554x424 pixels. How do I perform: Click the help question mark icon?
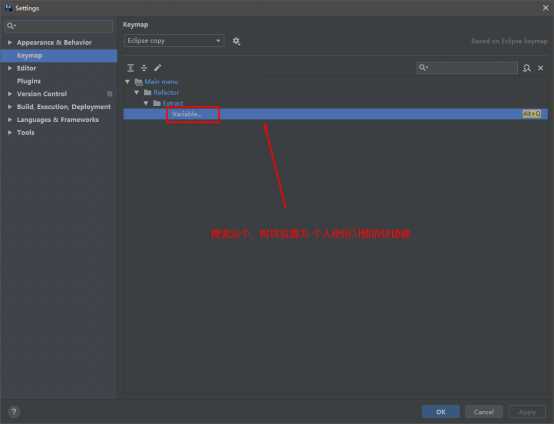(13, 412)
